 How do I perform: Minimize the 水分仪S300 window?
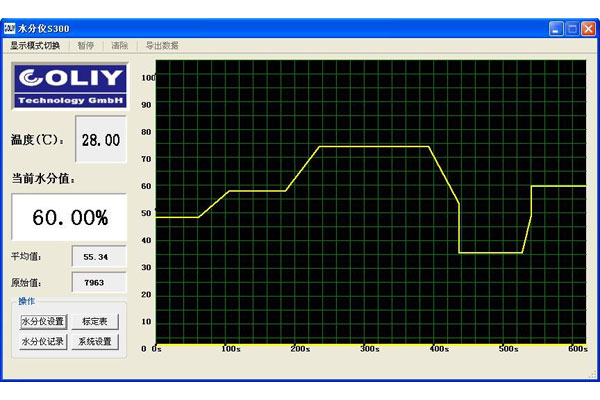pyautogui.click(x=555, y=29)
